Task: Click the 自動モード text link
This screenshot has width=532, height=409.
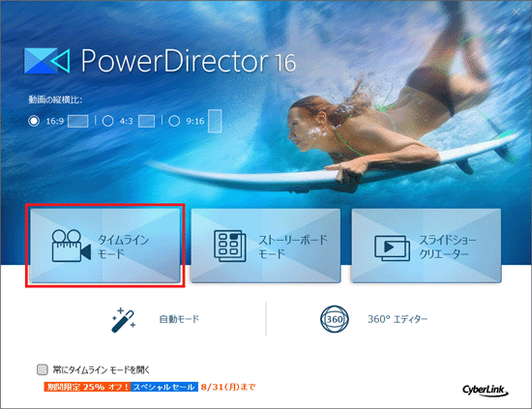Action: [x=179, y=319]
